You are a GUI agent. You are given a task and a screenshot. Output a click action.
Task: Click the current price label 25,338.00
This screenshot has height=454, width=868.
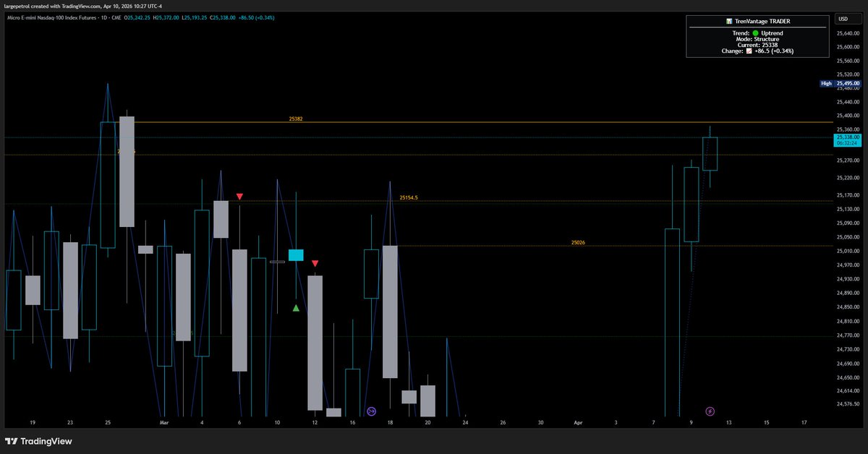coord(847,137)
